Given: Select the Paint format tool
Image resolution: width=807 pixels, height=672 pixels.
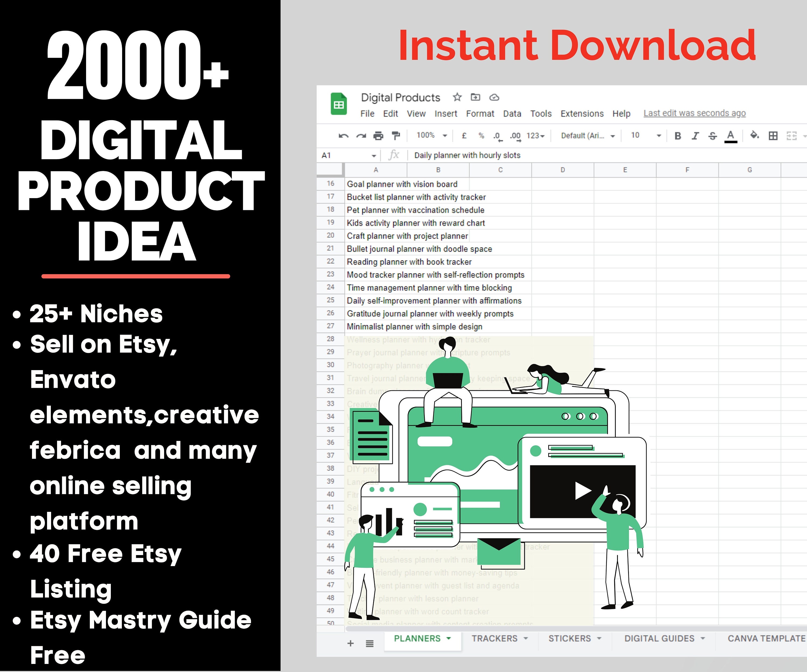Looking at the screenshot, I should (396, 135).
